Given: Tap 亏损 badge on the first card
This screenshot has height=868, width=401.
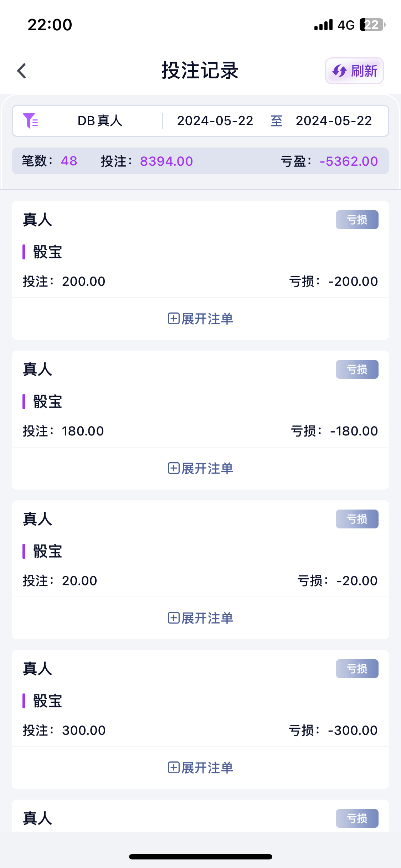Looking at the screenshot, I should (357, 219).
